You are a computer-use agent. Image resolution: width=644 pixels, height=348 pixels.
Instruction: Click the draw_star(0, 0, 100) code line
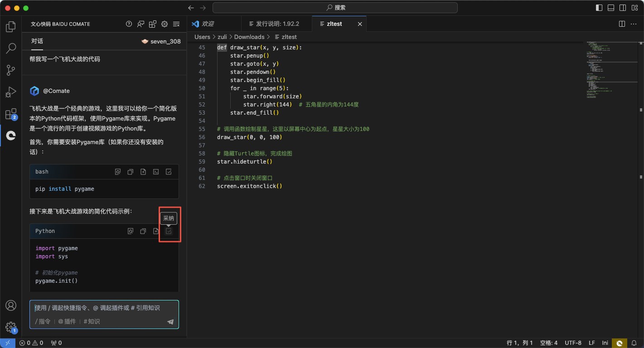click(250, 137)
